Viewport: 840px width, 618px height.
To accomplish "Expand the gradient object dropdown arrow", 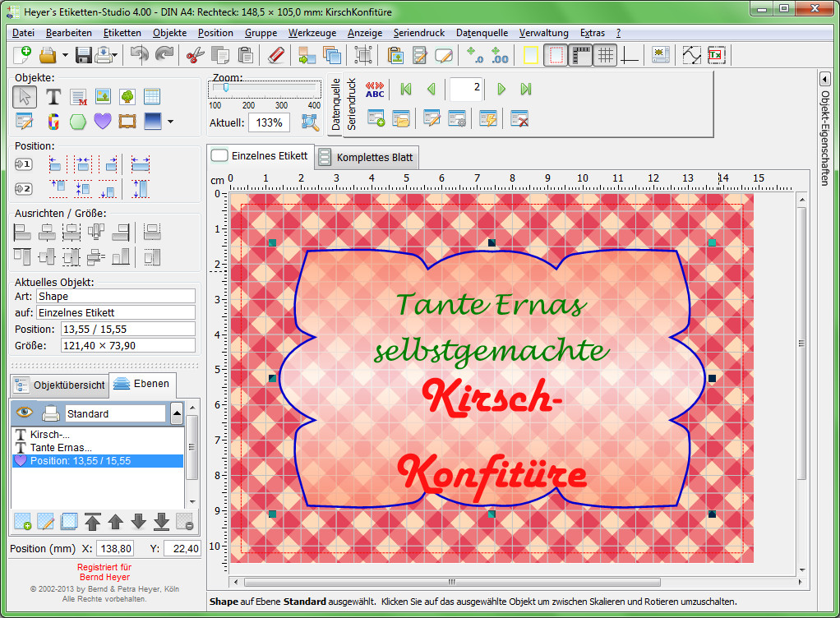I will 170,122.
